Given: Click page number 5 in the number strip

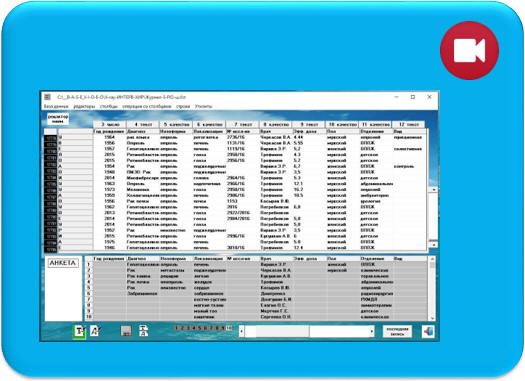Looking at the screenshot, I should [x=200, y=328].
